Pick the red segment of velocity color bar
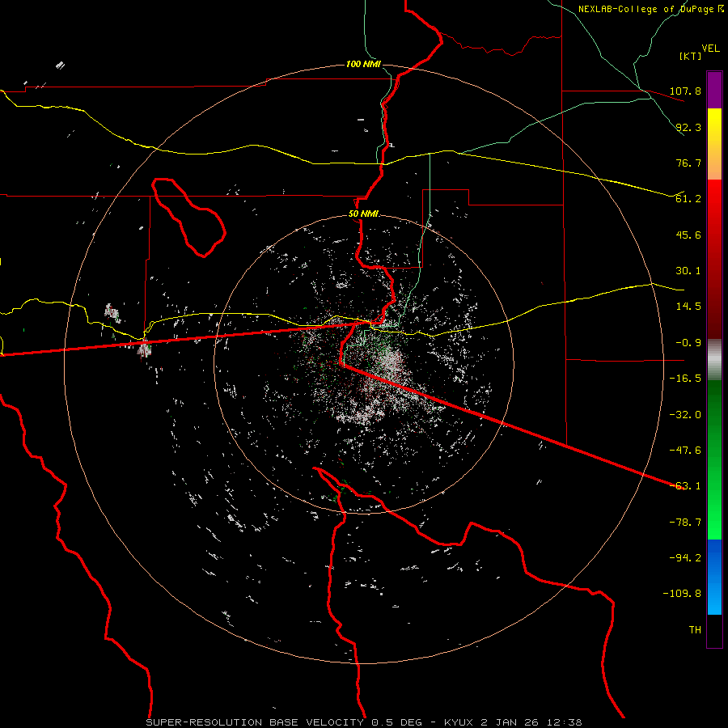This screenshot has height=728, width=728. click(714, 259)
